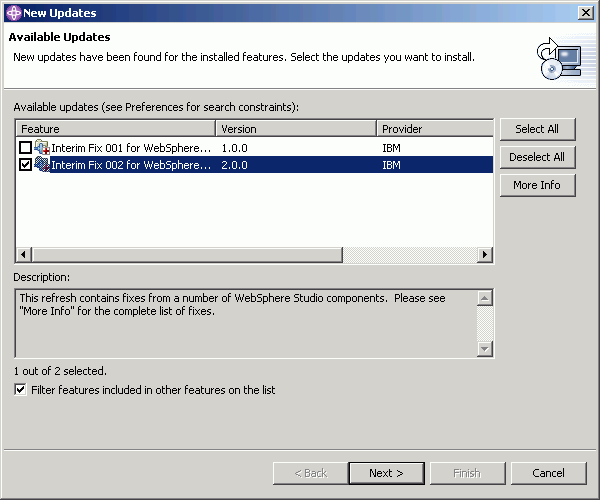Click the horizontal scrollbar thumb in the feature list
This screenshot has height=500, width=600.
coord(187,254)
